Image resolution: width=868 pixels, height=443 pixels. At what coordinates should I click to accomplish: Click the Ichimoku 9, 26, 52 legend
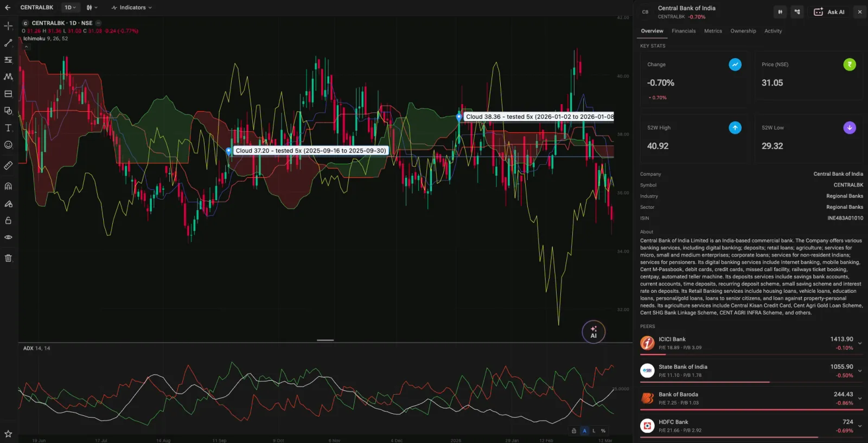[x=46, y=38]
